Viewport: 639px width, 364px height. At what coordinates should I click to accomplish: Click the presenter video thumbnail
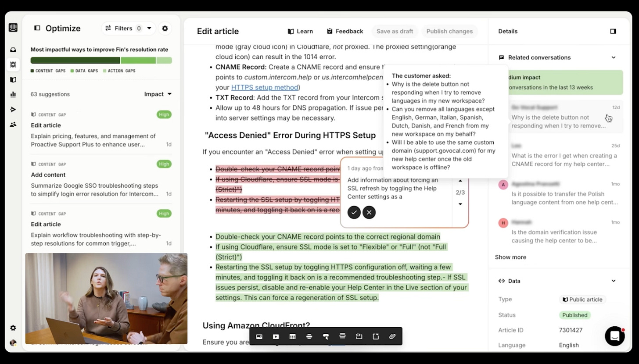[x=106, y=299]
